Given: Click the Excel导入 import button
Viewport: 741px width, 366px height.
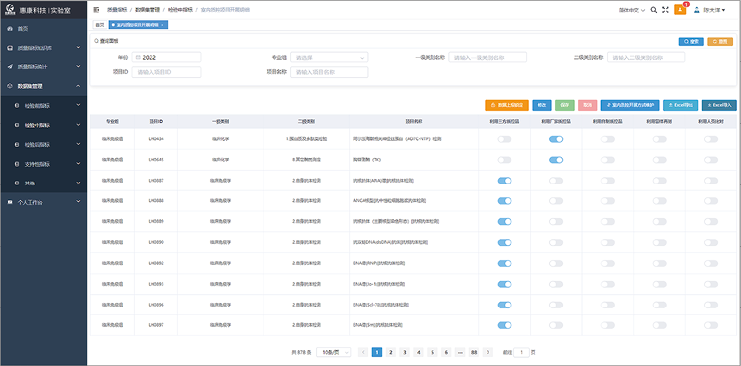Looking at the screenshot, I should (x=719, y=105).
